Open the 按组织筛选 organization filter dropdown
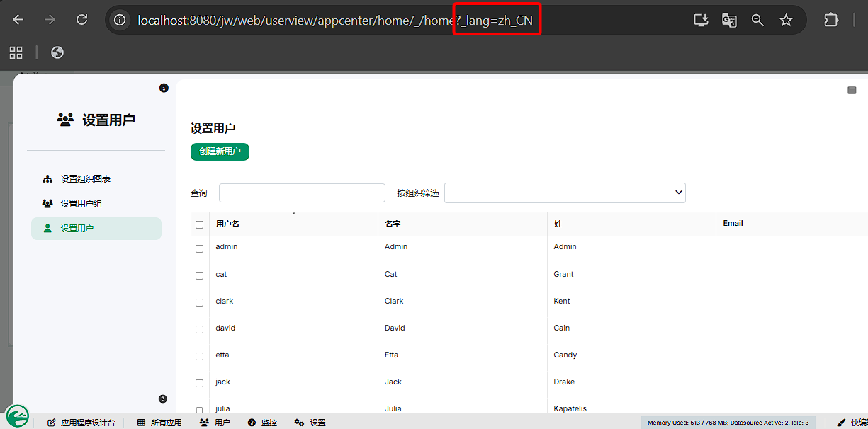Image resolution: width=868 pixels, height=429 pixels. pos(565,193)
